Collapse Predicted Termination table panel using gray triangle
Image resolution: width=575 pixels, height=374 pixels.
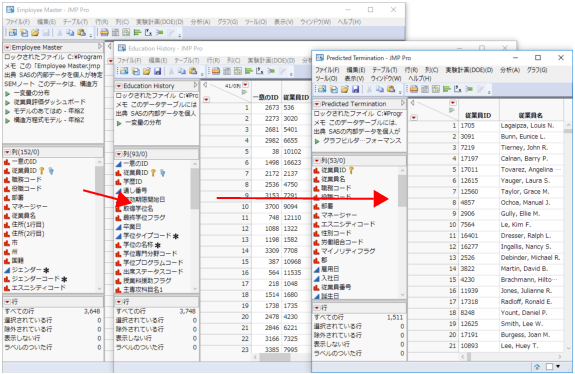pos(403,103)
